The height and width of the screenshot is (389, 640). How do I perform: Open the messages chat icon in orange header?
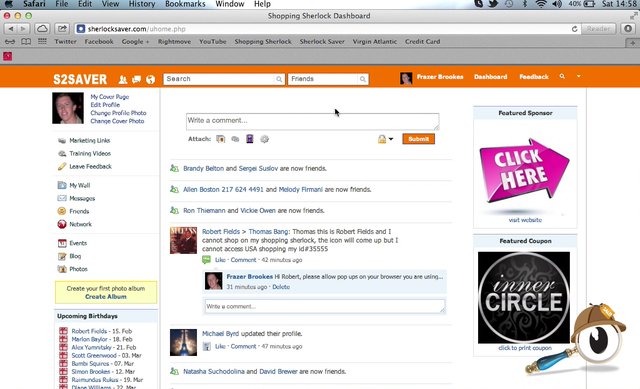[x=136, y=79]
